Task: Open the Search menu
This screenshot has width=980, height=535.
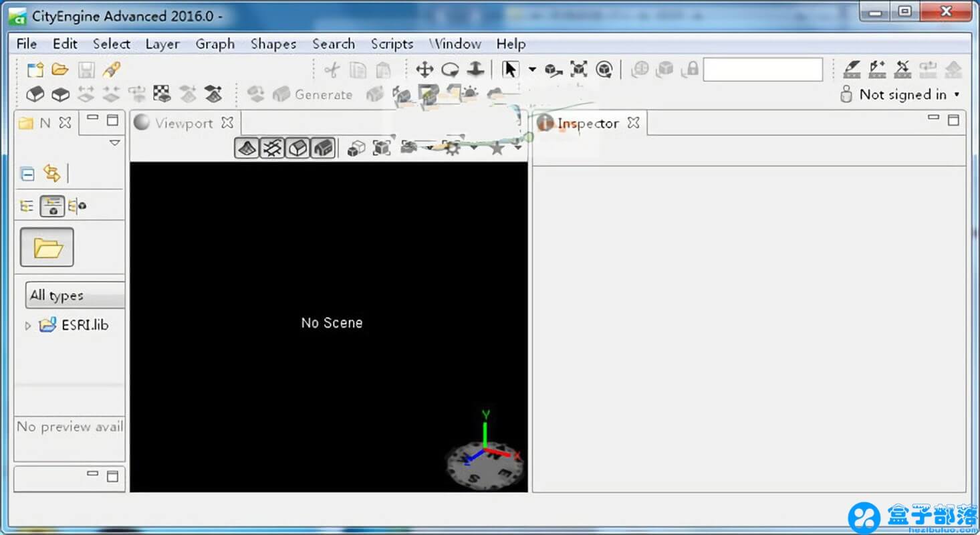Action: click(334, 44)
